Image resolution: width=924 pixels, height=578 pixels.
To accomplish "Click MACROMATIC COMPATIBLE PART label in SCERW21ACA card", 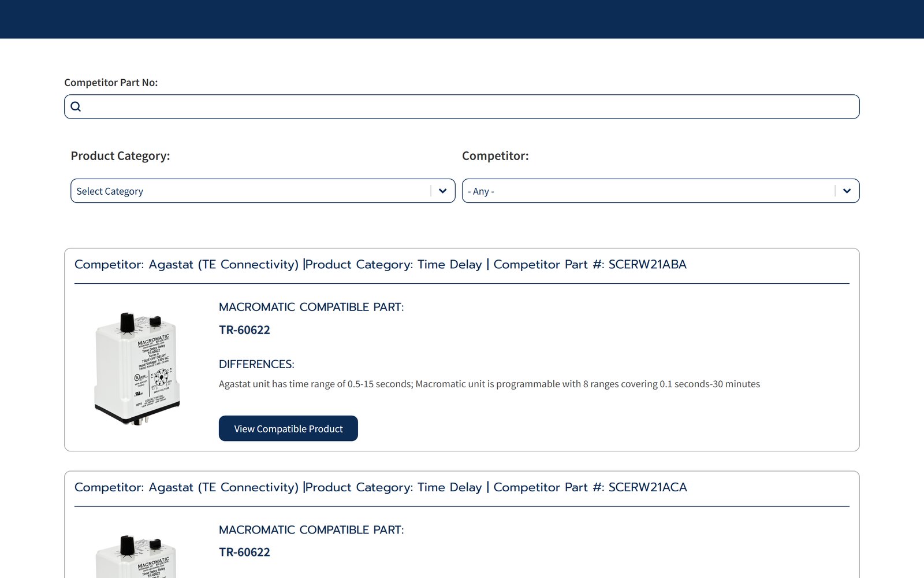I will pos(311,529).
